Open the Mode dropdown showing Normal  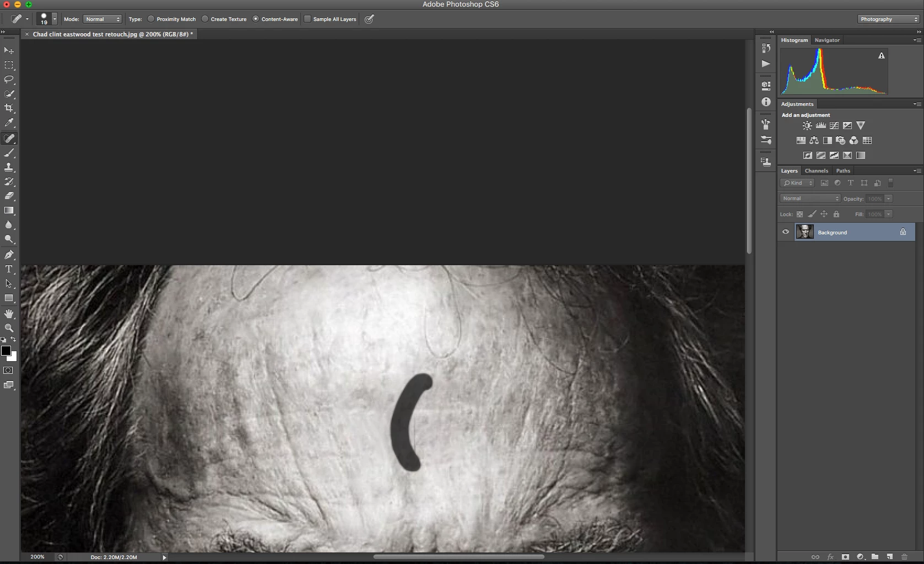(102, 19)
